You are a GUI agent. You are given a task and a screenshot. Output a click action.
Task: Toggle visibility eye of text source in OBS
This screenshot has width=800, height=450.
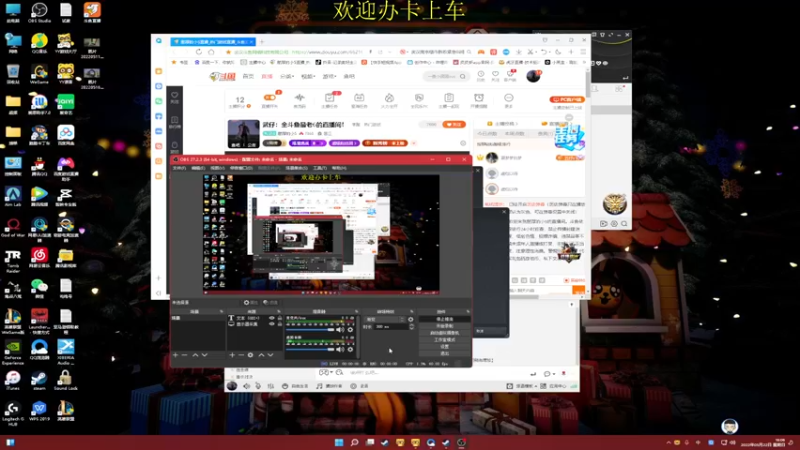(271, 318)
